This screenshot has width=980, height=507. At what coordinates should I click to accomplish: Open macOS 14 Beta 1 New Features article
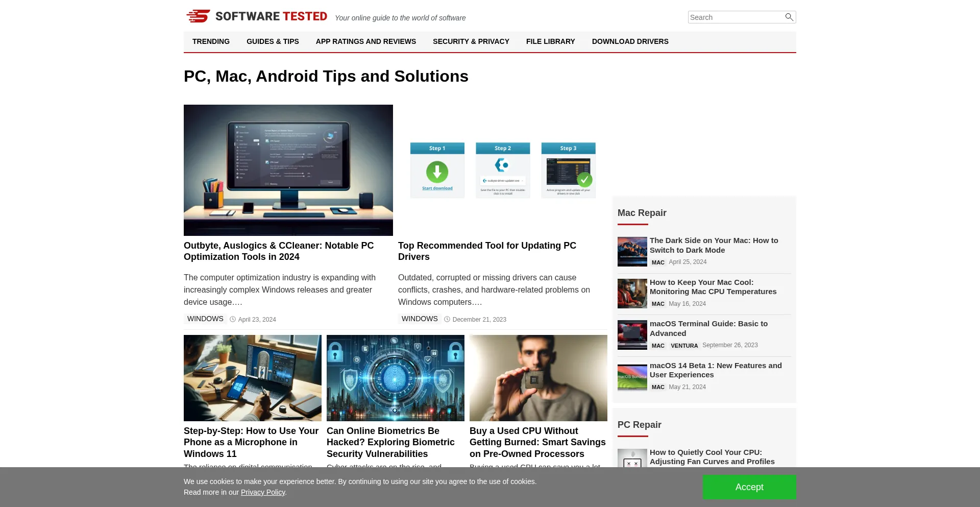point(716,370)
